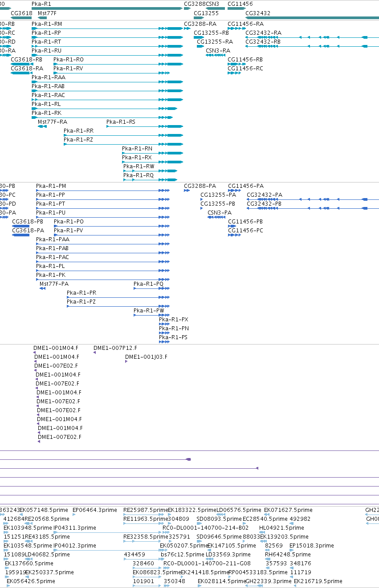Select the CG13255 gene label

(206, 13)
